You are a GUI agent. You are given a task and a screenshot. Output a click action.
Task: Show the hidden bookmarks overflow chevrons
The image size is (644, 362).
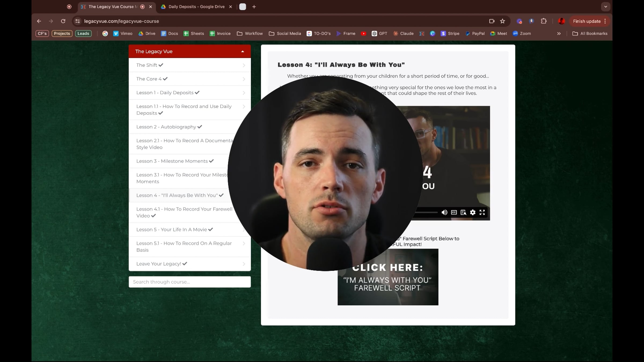559,34
